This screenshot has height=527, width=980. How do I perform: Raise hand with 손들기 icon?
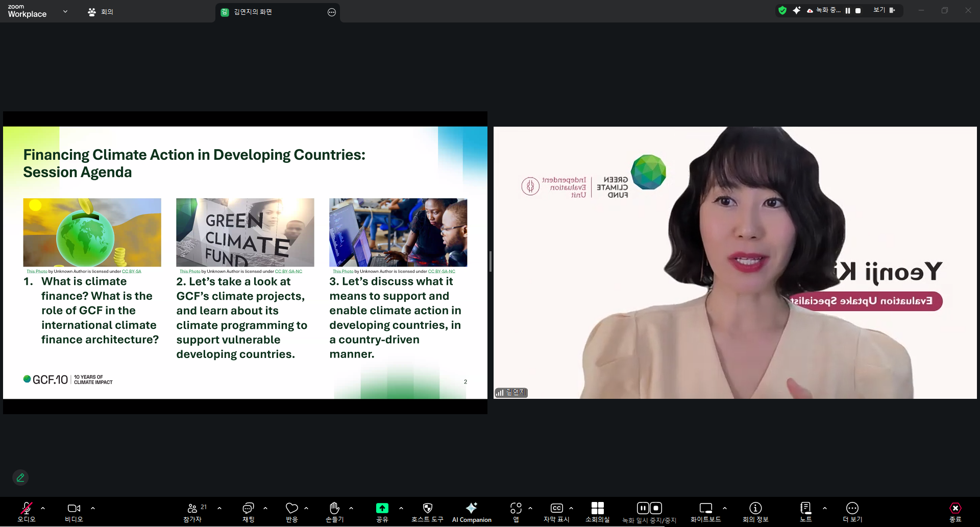tap(334, 512)
